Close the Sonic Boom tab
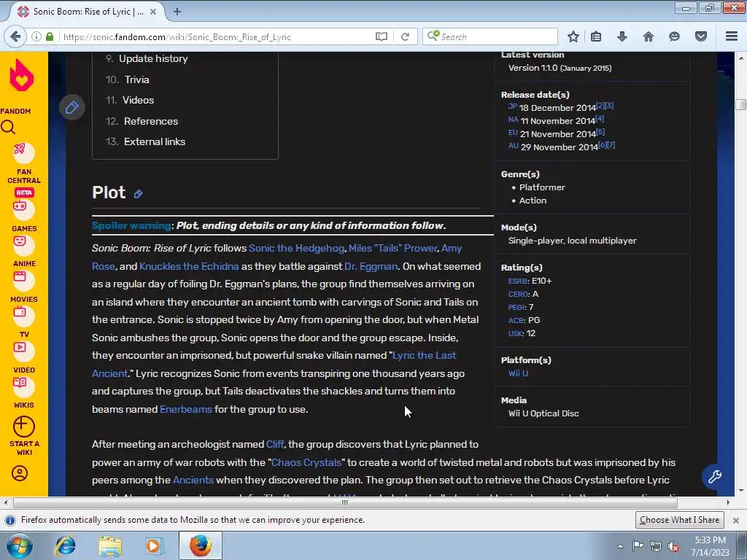Viewport: 747px width, 560px height. (x=153, y=12)
